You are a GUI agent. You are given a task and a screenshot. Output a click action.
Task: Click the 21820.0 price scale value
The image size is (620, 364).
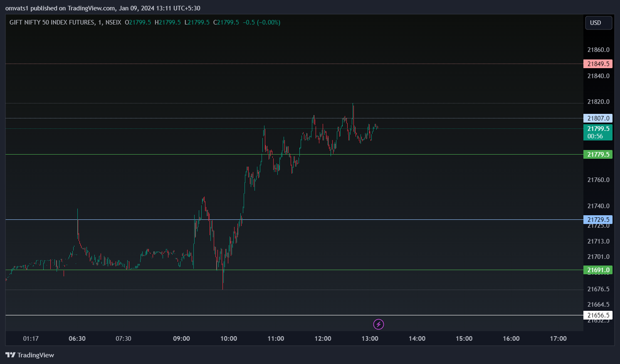[598, 102]
